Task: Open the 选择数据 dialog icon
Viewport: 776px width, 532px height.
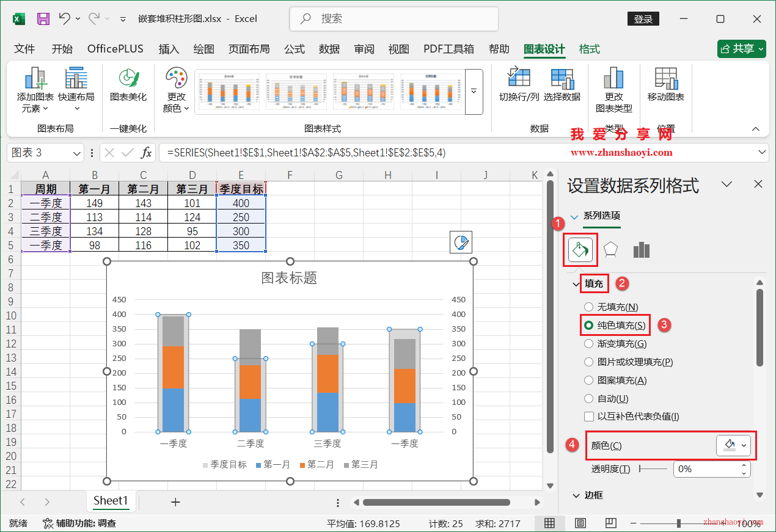Action: [x=562, y=86]
